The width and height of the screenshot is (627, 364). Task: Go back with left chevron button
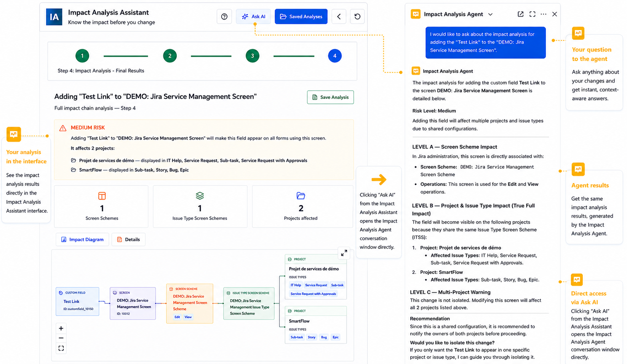(x=339, y=16)
